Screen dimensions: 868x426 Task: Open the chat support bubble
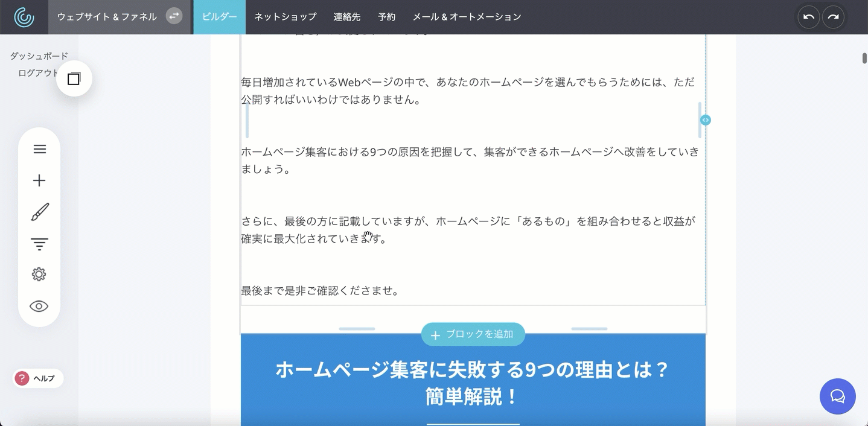point(837,396)
